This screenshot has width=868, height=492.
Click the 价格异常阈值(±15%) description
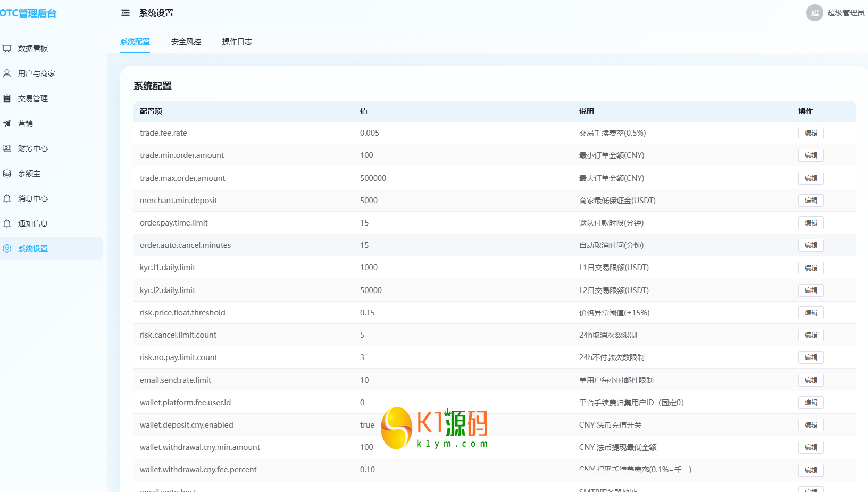tap(614, 313)
